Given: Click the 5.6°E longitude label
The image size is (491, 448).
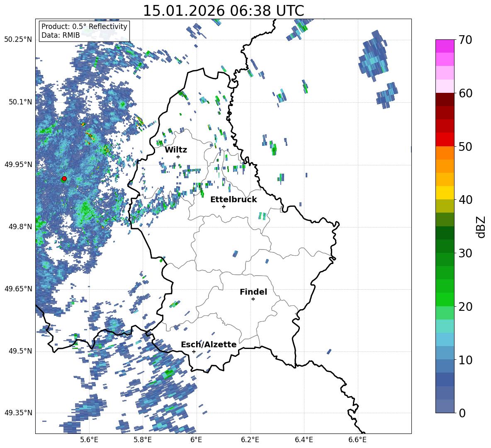Looking at the screenshot, I should (x=89, y=440).
